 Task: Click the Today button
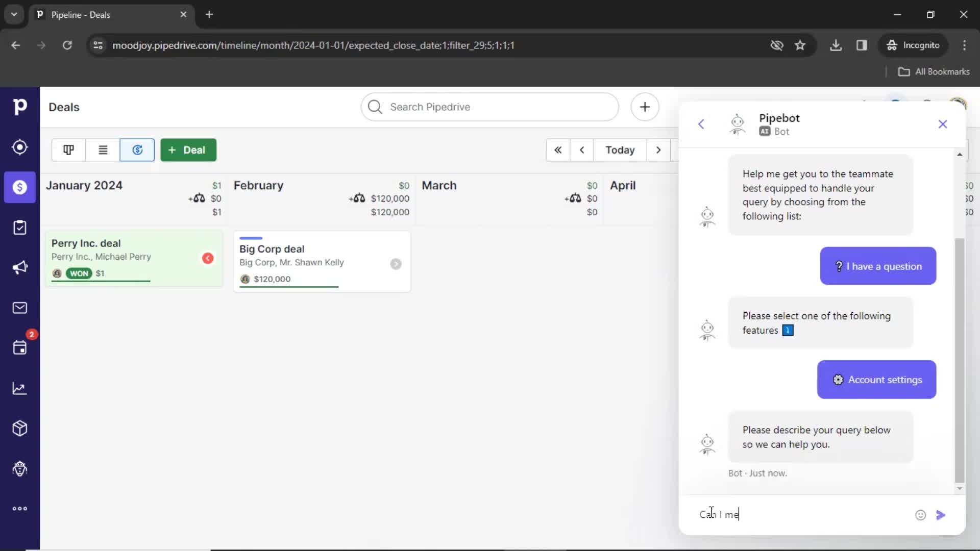[x=620, y=150]
